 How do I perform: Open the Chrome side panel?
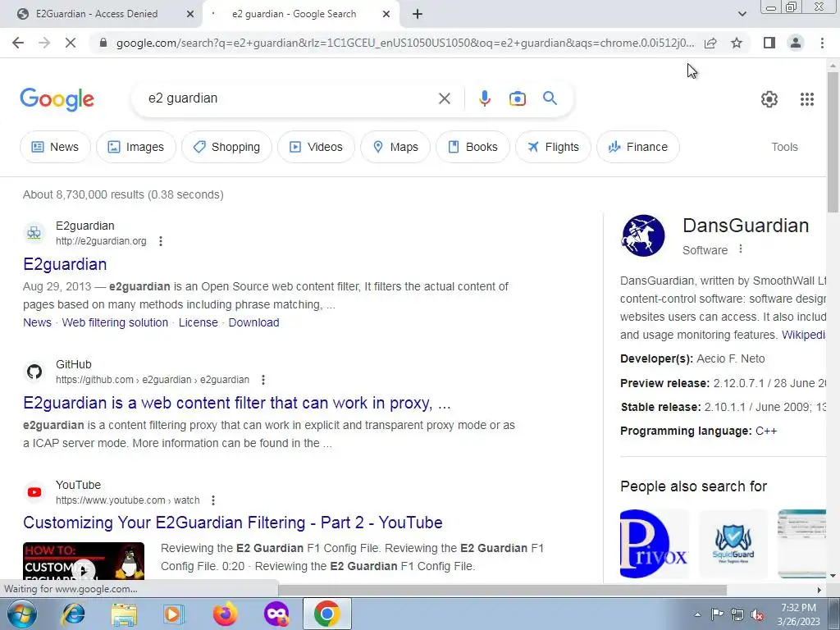(x=769, y=43)
